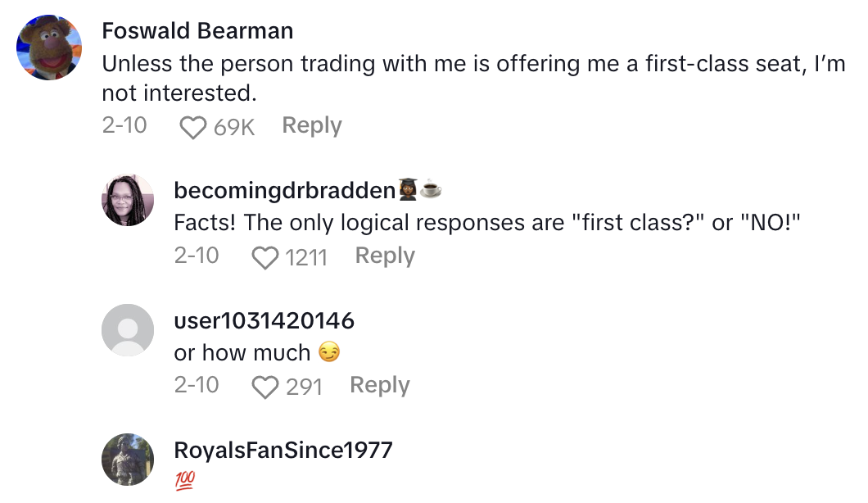Reply to Foswald Bearman's comment
868x503 pixels.
tap(311, 125)
